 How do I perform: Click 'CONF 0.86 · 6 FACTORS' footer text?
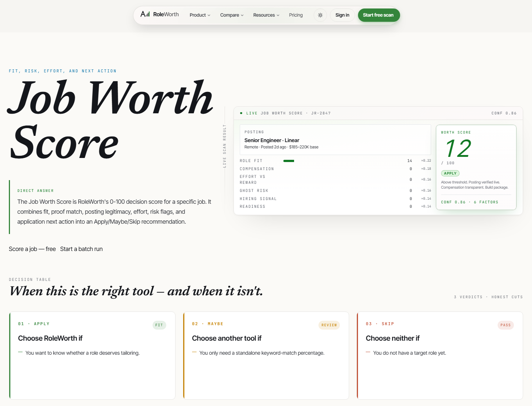pos(470,202)
